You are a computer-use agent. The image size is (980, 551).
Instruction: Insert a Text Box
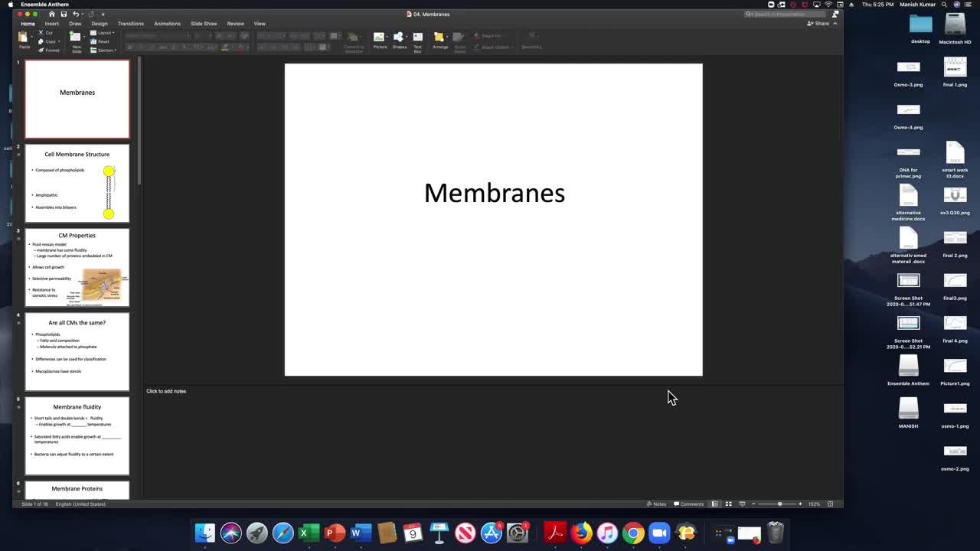click(x=418, y=41)
